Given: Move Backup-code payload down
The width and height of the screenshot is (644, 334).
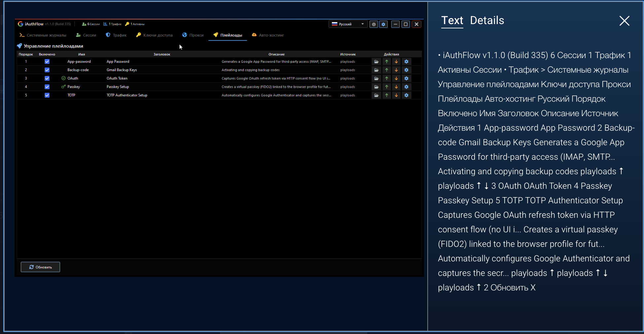Looking at the screenshot, I should 396,70.
